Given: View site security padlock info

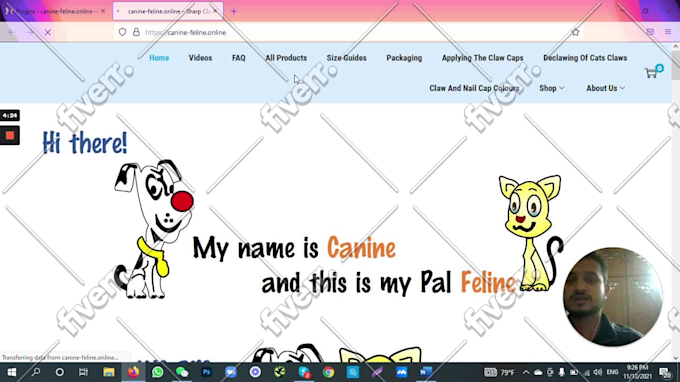Looking at the screenshot, I should click(136, 32).
